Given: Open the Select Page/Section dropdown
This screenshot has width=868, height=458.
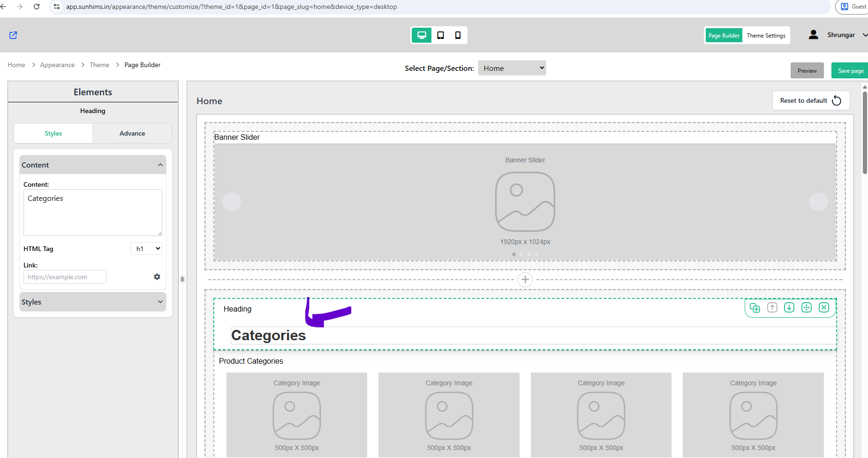Looking at the screenshot, I should pos(512,68).
